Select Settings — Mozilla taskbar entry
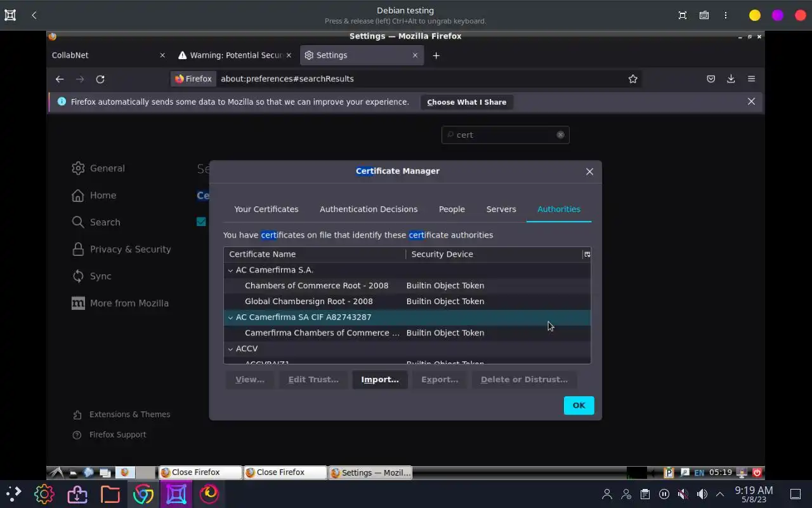The image size is (812, 508). coord(370,472)
